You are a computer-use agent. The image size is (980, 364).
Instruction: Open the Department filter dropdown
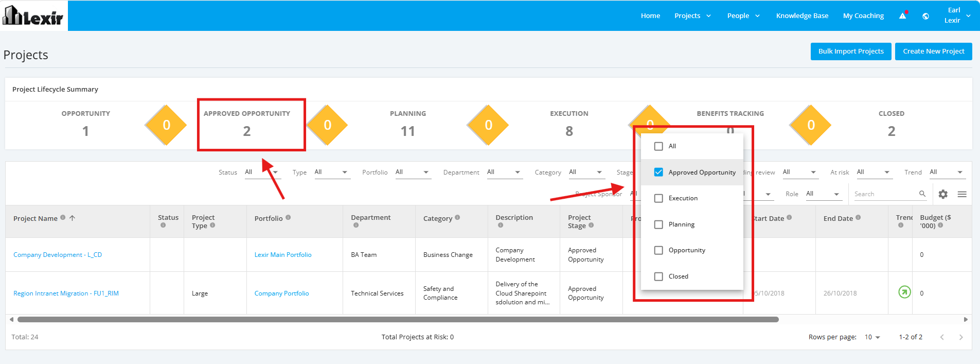[x=504, y=172]
